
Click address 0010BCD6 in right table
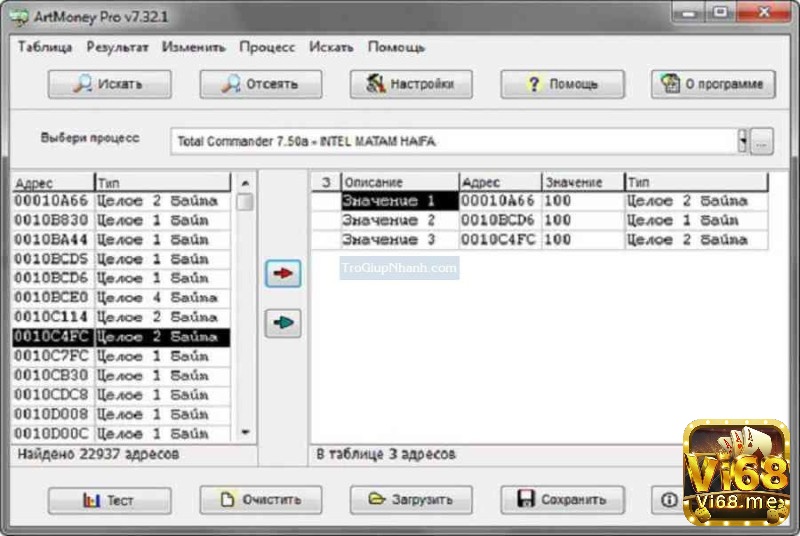pos(500,220)
